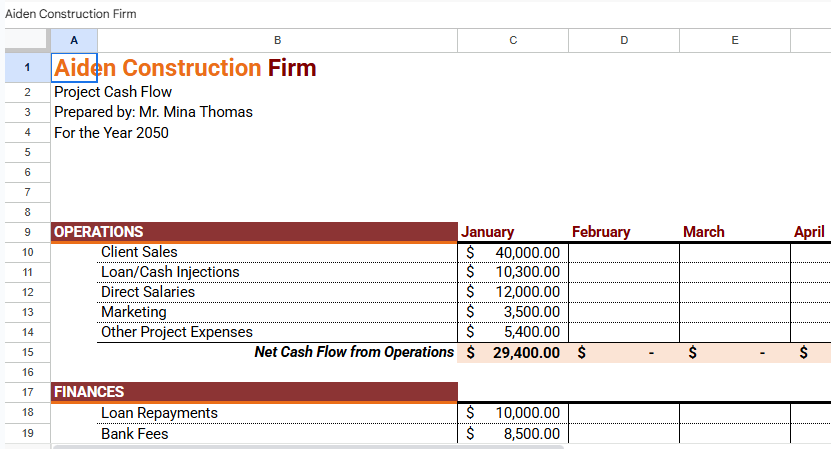831x449 pixels.
Task: Click the January column heading cell
Action: [513, 232]
